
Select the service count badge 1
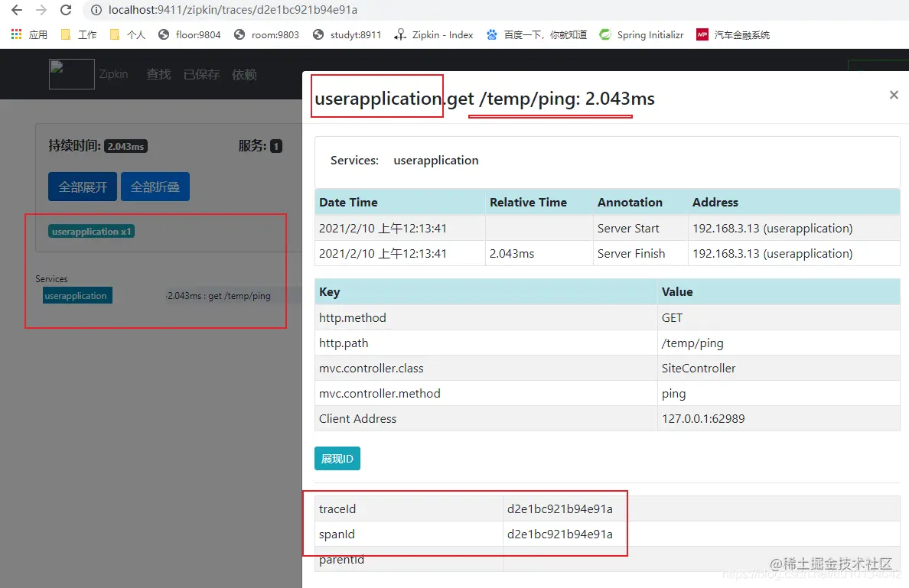(276, 146)
